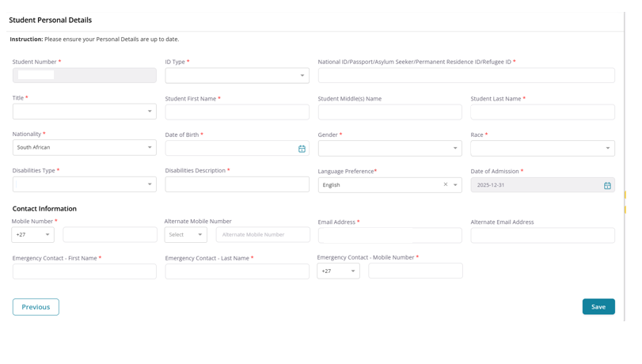This screenshot has width=642, height=364.
Task: Expand the ID Type dropdown
Action: pyautogui.click(x=237, y=76)
